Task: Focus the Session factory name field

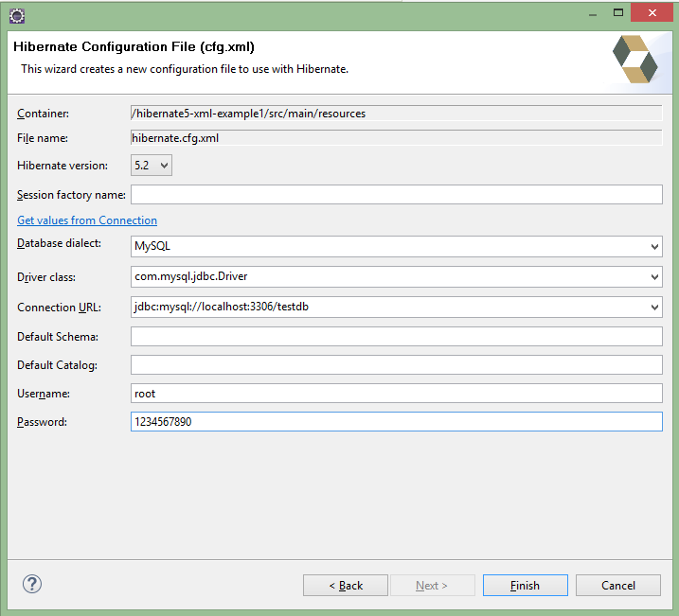Action: [397, 195]
